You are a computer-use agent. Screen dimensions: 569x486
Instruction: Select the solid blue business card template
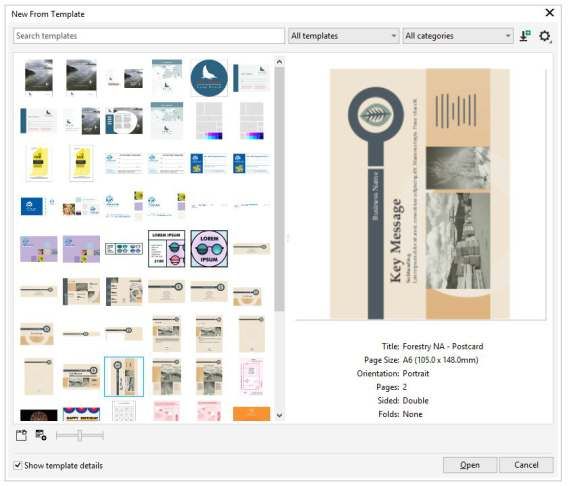(x=32, y=206)
